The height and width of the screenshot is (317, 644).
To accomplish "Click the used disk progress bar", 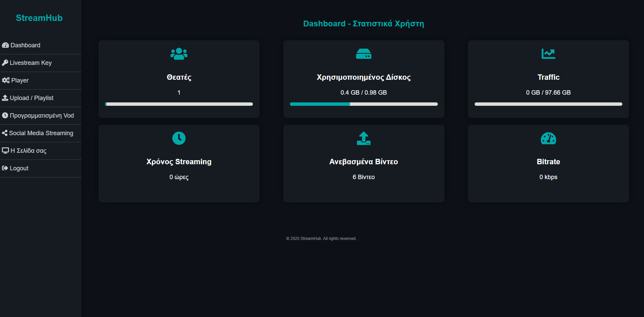I will 363,104.
